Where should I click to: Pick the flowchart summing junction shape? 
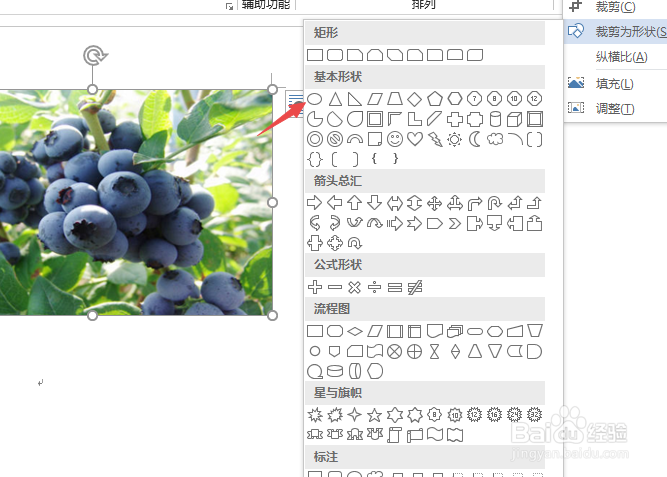(395, 352)
